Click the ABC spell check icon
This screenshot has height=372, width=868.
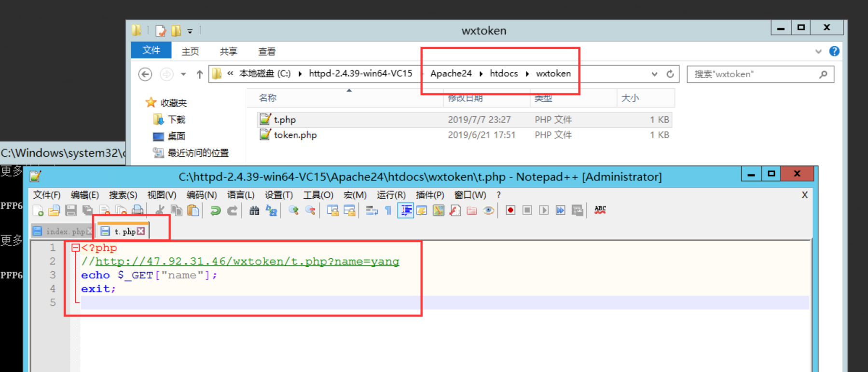pyautogui.click(x=600, y=210)
